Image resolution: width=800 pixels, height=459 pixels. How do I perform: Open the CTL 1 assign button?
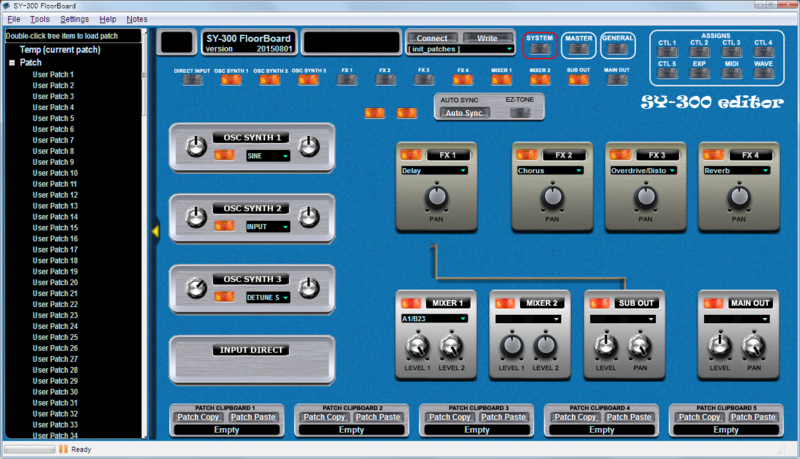coord(667,52)
